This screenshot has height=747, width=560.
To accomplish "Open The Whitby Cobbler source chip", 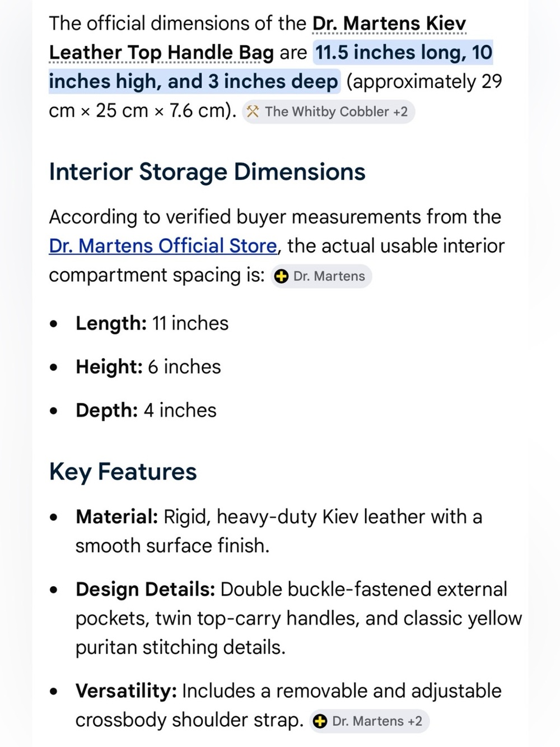I will [x=328, y=112].
